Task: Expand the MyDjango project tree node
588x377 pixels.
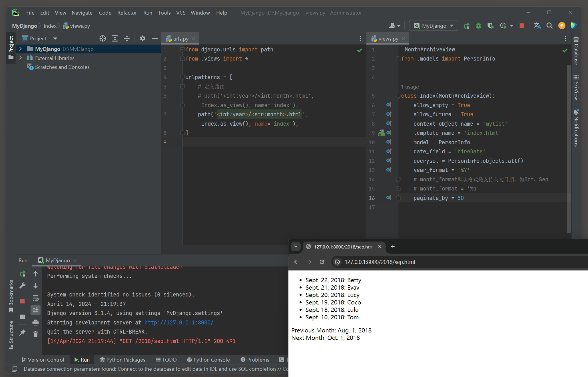Action: coord(21,49)
